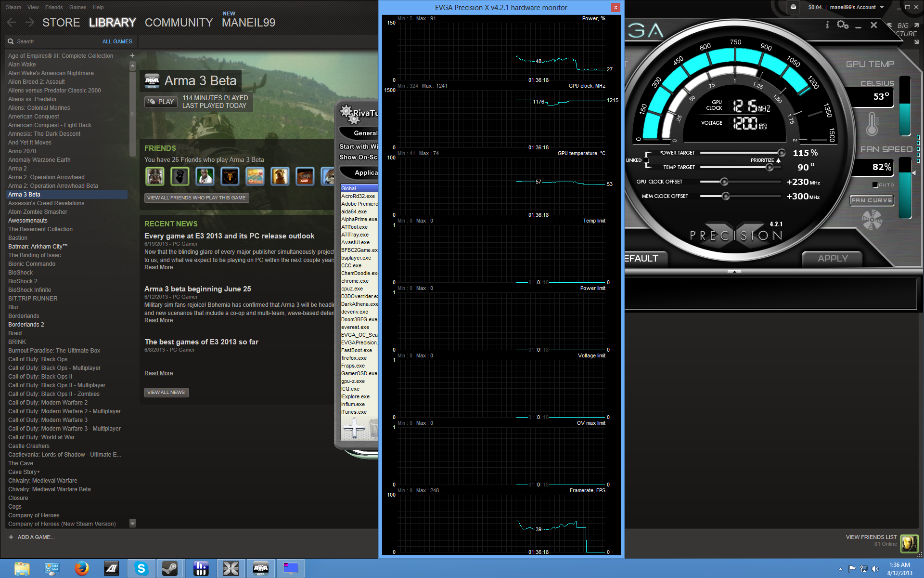
Task: Click the plus add-profile icon in RivaTuner
Action: coord(354,428)
